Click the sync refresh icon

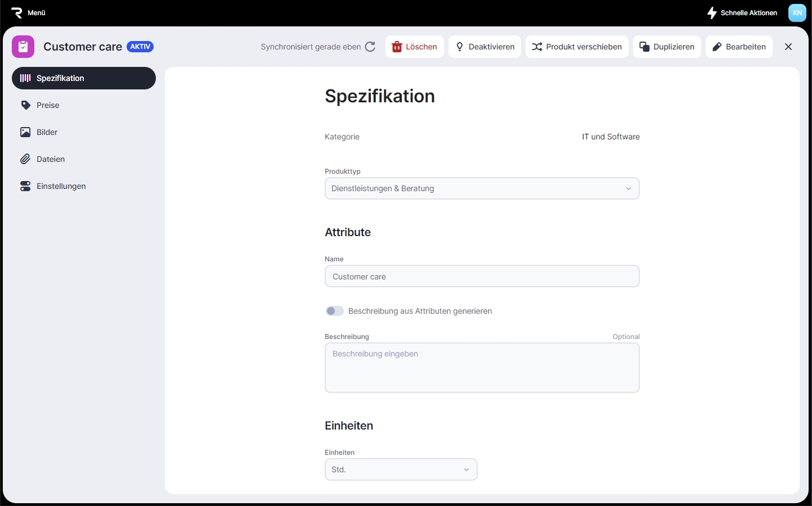coord(370,47)
